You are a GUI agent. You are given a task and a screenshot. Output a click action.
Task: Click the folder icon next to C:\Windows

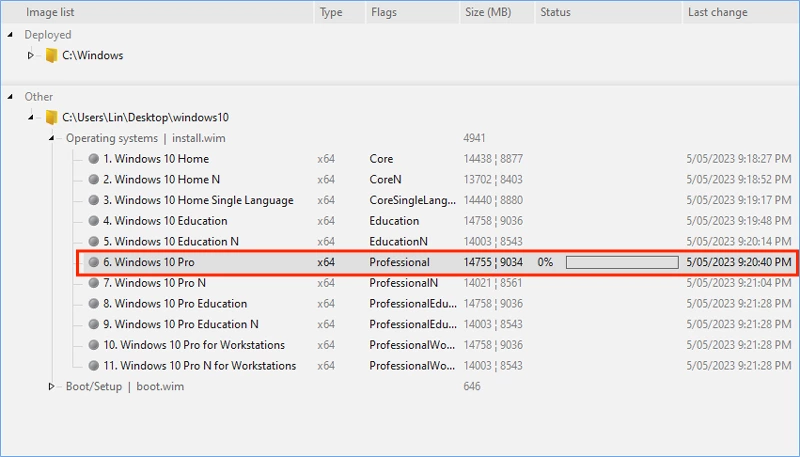coord(51,55)
